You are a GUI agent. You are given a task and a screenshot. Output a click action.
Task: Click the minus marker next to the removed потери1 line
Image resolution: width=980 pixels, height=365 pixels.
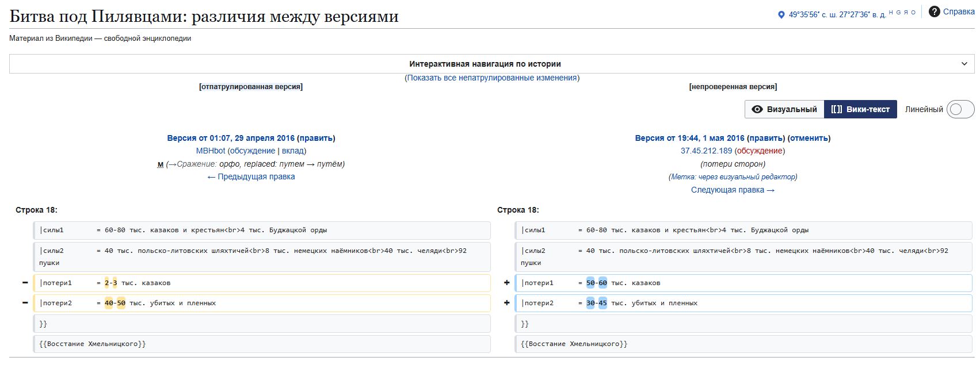click(25, 283)
